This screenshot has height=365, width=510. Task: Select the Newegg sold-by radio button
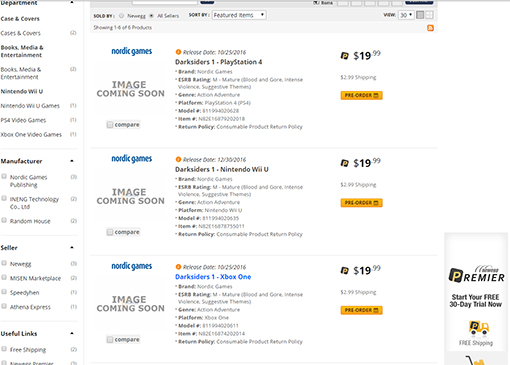[121, 16]
